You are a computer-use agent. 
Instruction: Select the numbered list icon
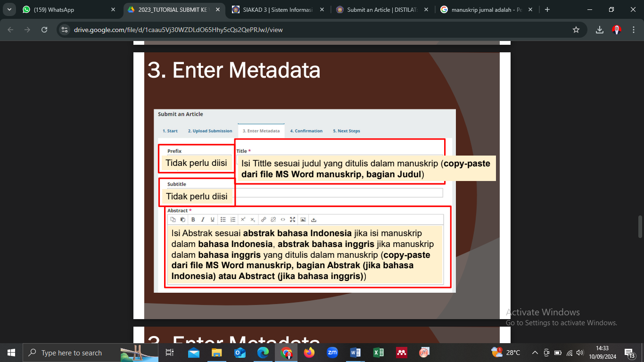click(233, 220)
